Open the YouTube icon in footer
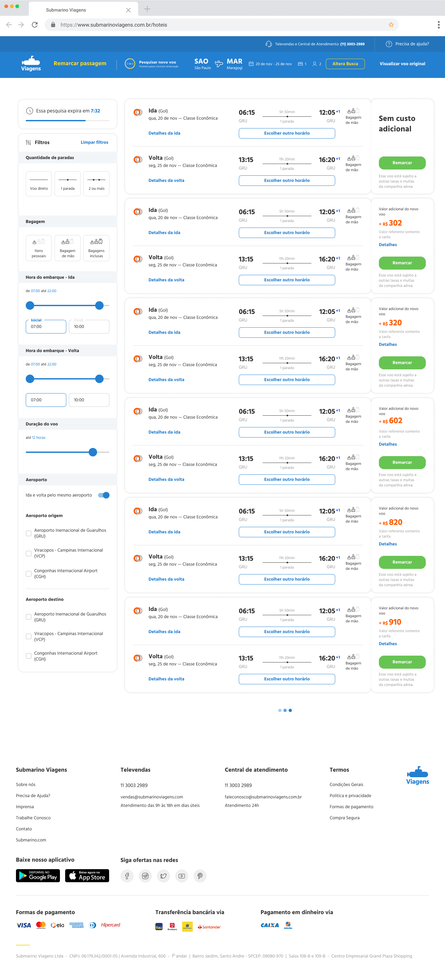 pos(182,876)
